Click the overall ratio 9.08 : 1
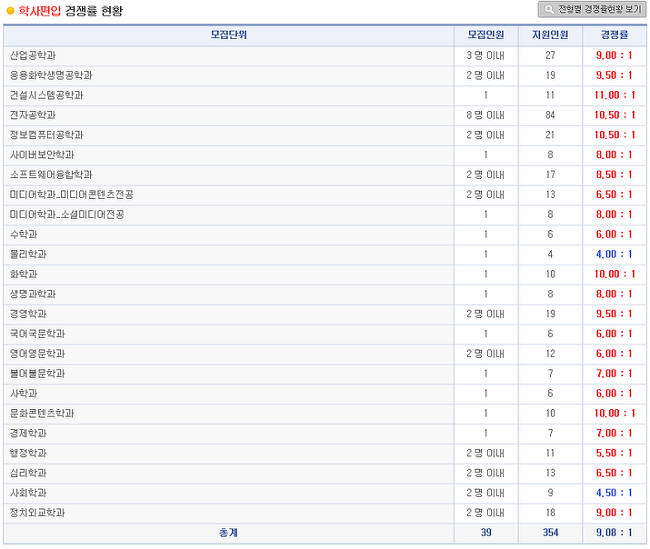Screen dimensions: 650x549 point(614,533)
